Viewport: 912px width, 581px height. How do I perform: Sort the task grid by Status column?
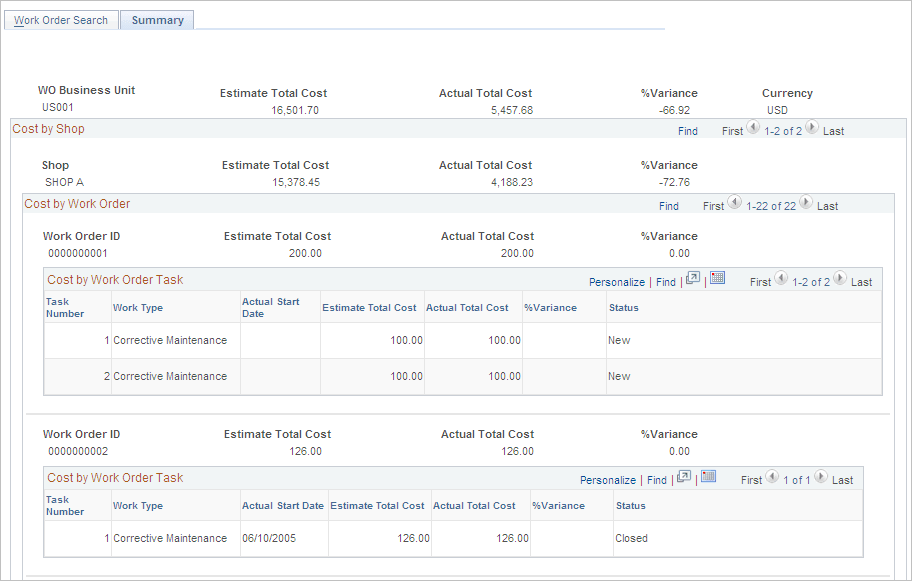point(624,307)
